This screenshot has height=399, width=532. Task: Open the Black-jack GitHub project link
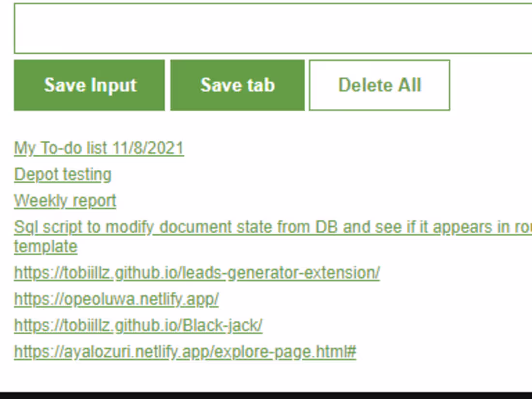point(138,325)
